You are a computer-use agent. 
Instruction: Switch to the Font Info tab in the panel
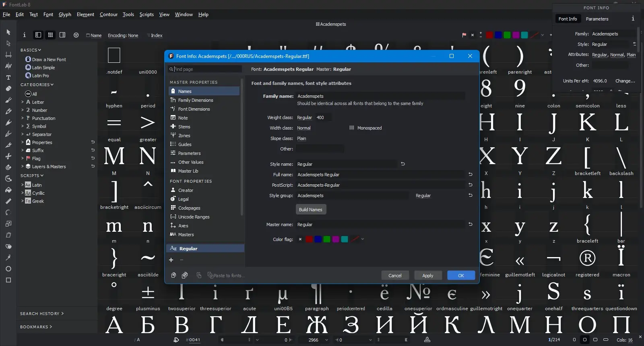click(568, 19)
